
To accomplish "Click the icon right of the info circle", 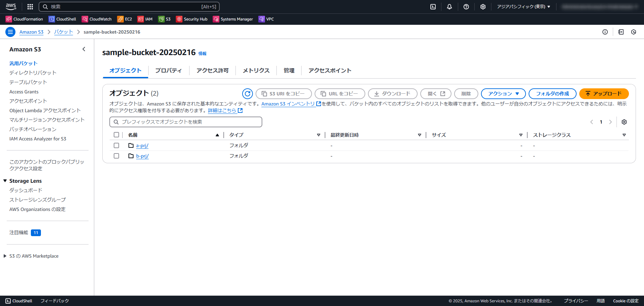I will coord(621,32).
